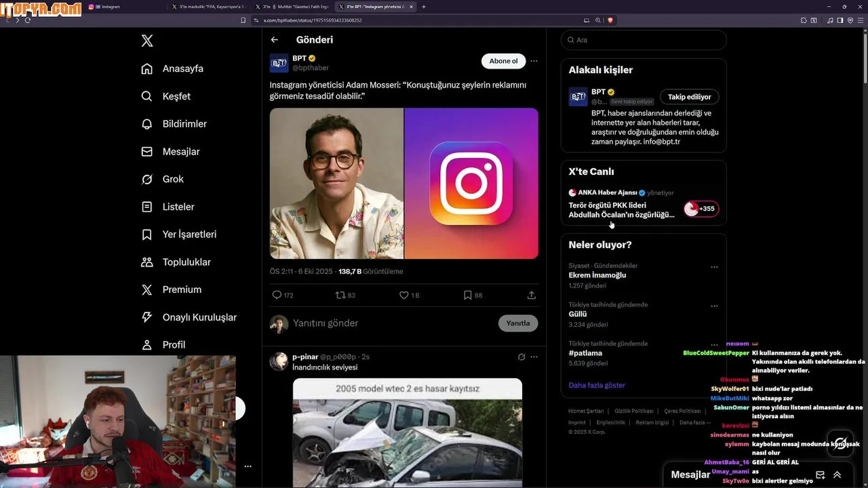The height and width of the screenshot is (488, 868).
Task: Open Gizlilik Politikası footer link
Action: [x=634, y=411]
